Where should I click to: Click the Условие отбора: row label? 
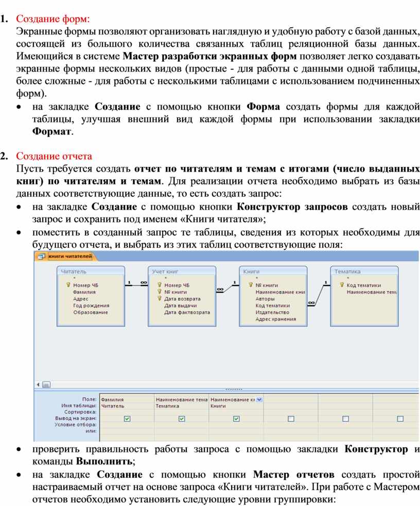(x=76, y=425)
